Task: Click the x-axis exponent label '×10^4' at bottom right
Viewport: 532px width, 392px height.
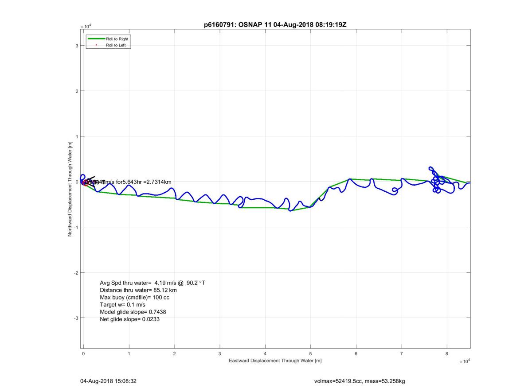Action: (465, 361)
